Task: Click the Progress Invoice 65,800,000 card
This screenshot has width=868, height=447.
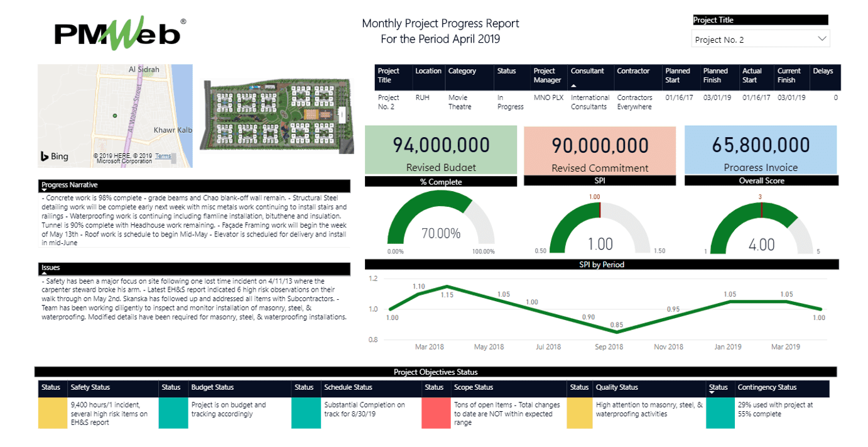Action: 761,150
